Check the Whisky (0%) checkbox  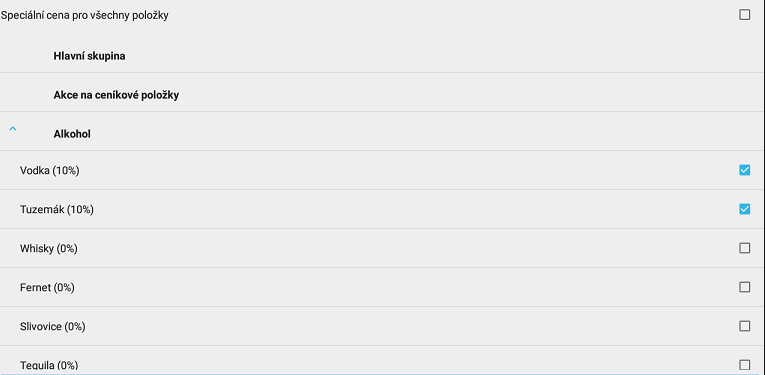pos(745,248)
